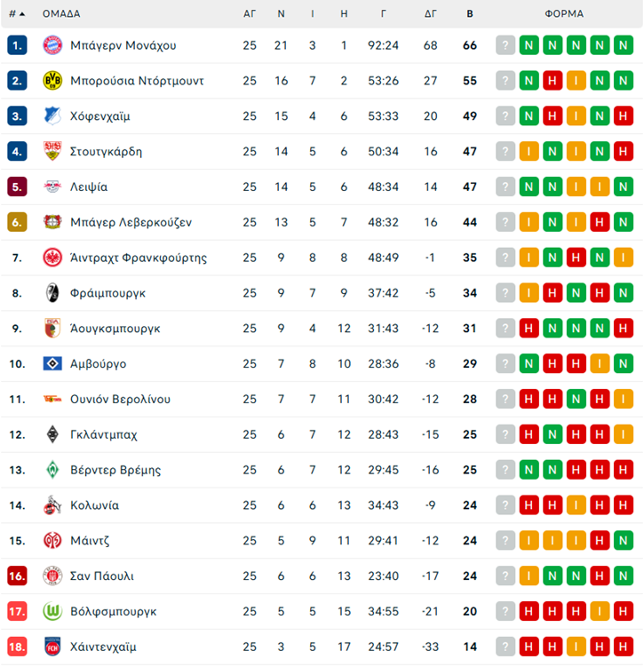Click the Borussia Dortmund crest icon
644x667 pixels.
point(52,81)
